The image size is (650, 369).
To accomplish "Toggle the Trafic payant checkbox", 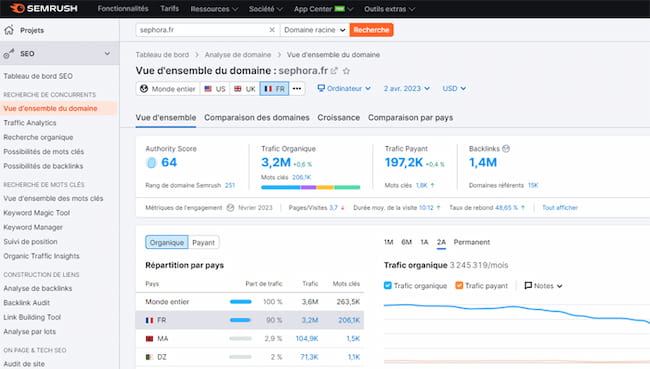I will pos(459,286).
